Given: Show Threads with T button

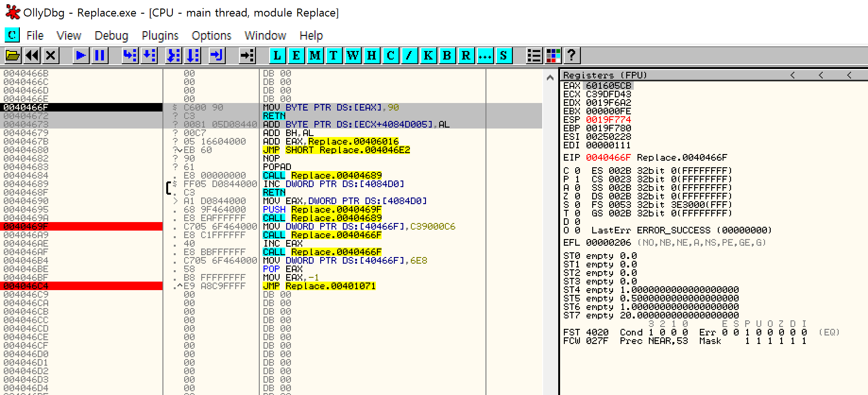Looking at the screenshot, I should click(334, 56).
